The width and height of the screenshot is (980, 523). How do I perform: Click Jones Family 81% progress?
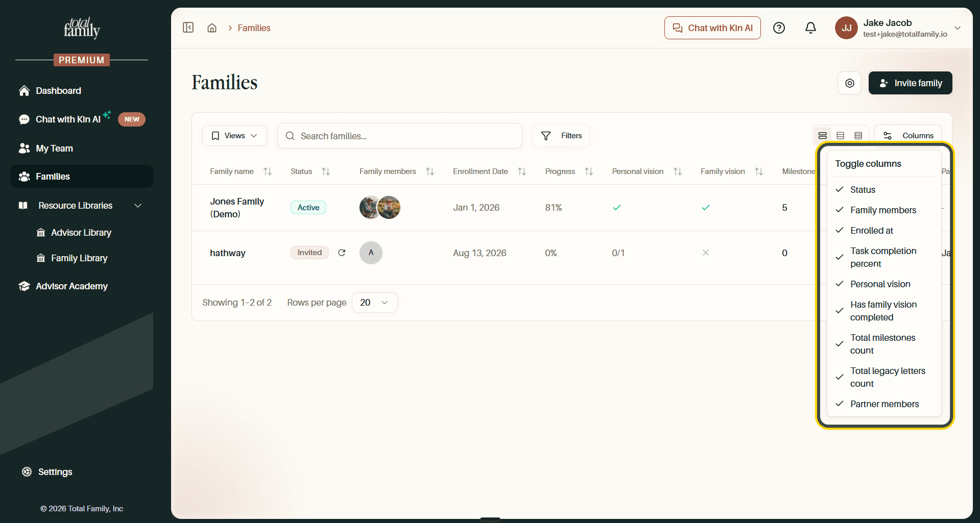tap(554, 208)
